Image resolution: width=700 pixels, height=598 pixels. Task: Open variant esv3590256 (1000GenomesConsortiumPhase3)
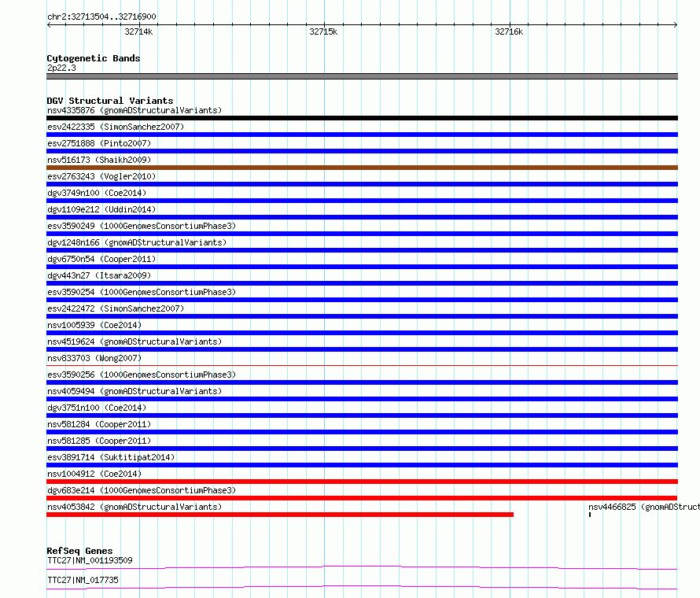142,375
